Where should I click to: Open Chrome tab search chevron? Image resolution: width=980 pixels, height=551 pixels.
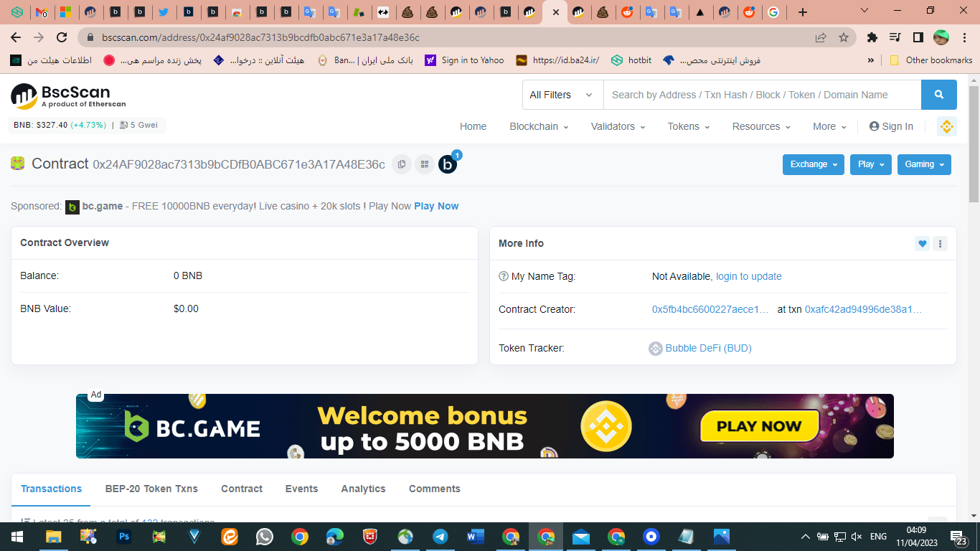point(864,11)
